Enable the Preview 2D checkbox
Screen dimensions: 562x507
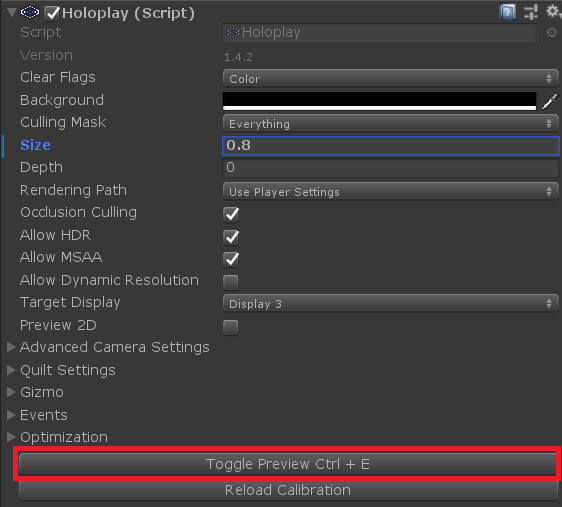(230, 327)
